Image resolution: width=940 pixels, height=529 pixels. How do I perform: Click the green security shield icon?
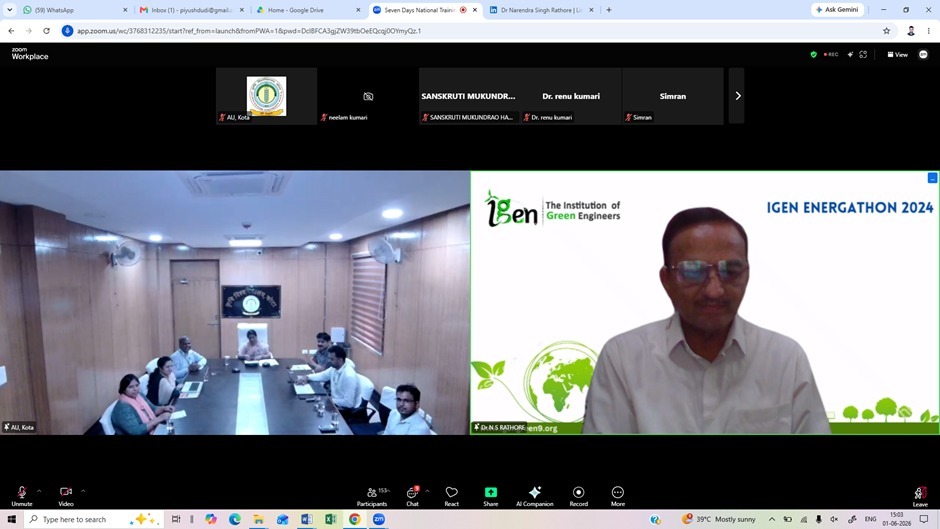tap(814, 55)
